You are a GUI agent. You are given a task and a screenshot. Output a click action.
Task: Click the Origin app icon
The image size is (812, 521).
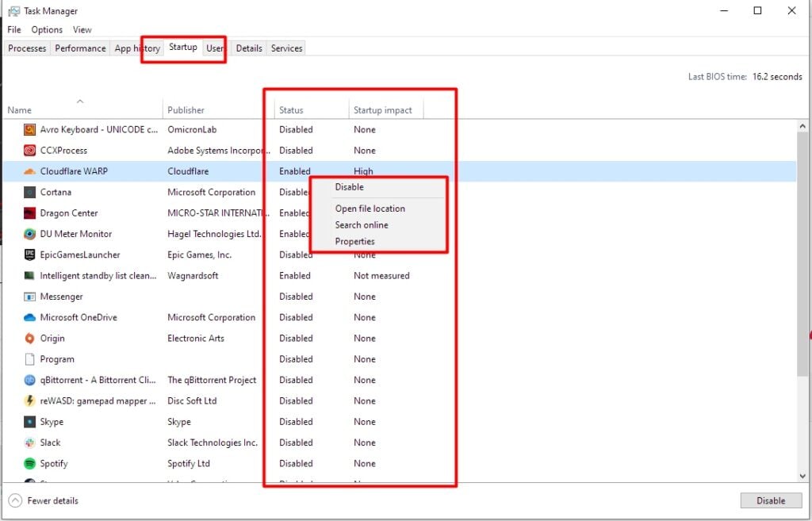pos(30,338)
